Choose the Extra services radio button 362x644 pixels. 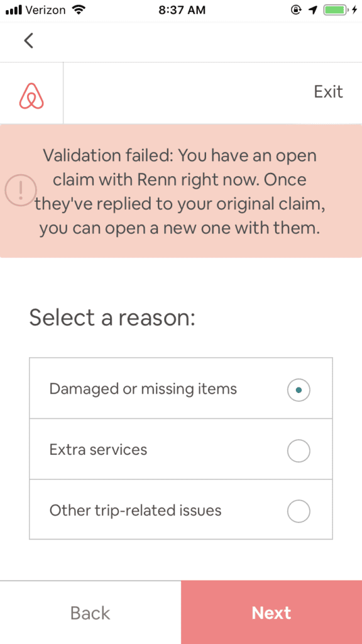(299, 450)
